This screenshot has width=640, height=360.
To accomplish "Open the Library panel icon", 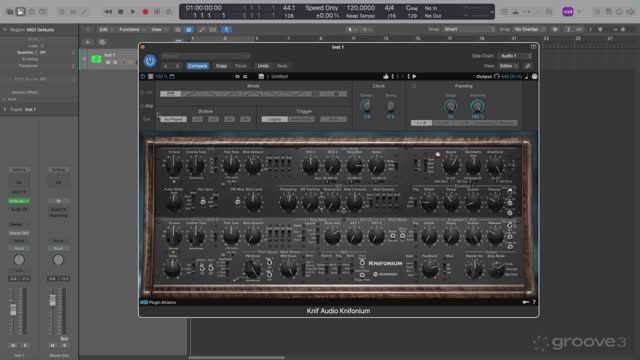I will 9,12.
